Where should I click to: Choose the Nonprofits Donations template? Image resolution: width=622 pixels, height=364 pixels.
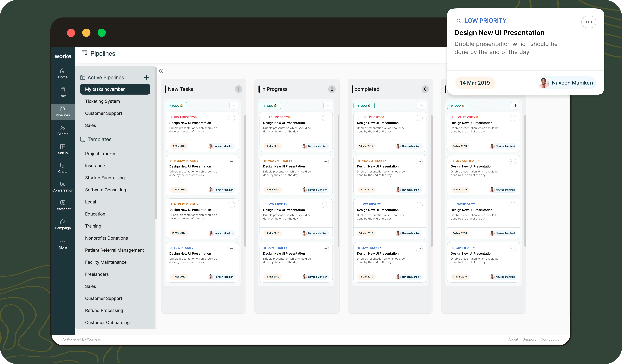click(106, 238)
